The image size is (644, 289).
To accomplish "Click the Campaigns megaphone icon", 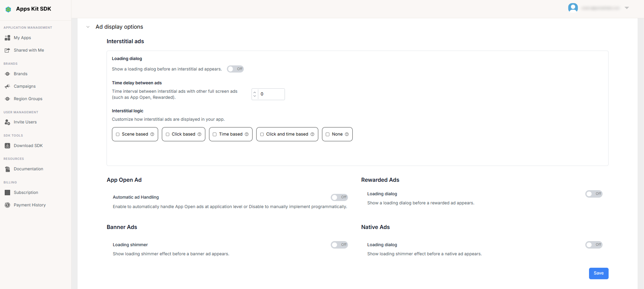I will (x=7, y=86).
